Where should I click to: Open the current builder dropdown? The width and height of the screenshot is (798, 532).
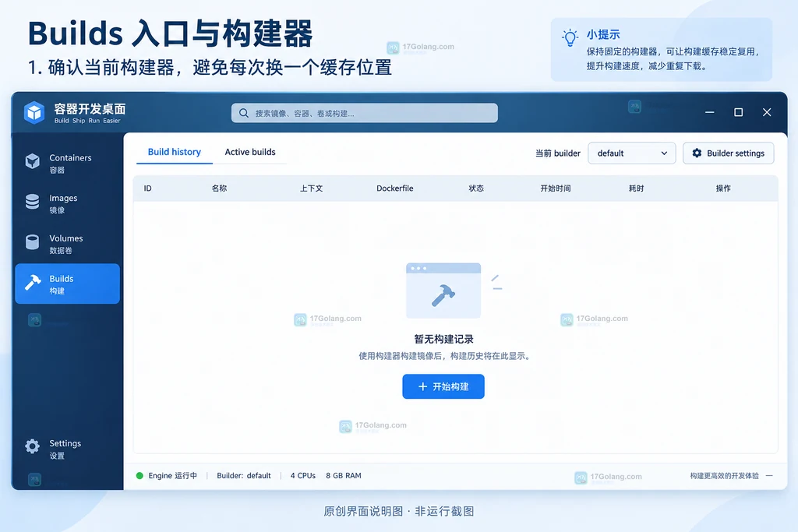pos(631,153)
